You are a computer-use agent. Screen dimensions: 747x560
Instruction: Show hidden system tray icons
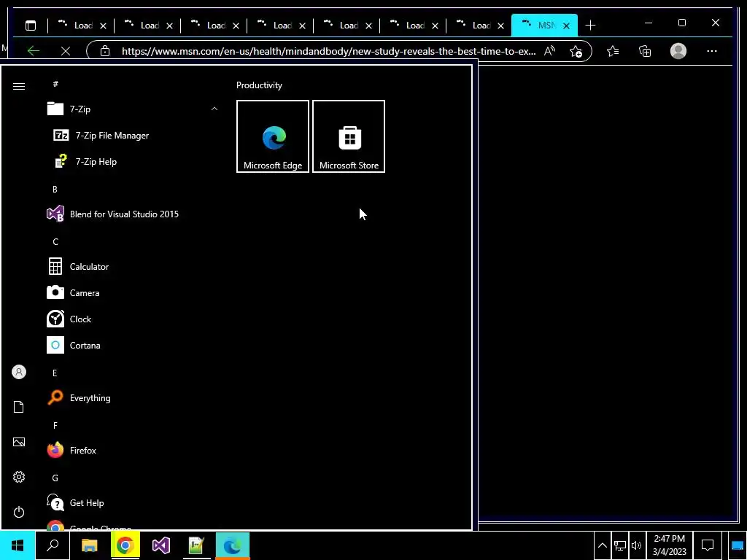click(602, 545)
